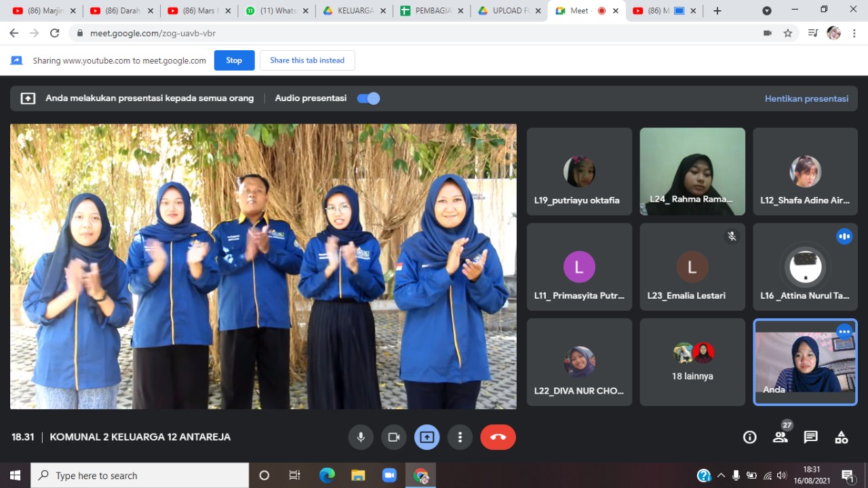Toggle the microphone button in Meet controls
The height and width of the screenshot is (488, 868).
361,437
